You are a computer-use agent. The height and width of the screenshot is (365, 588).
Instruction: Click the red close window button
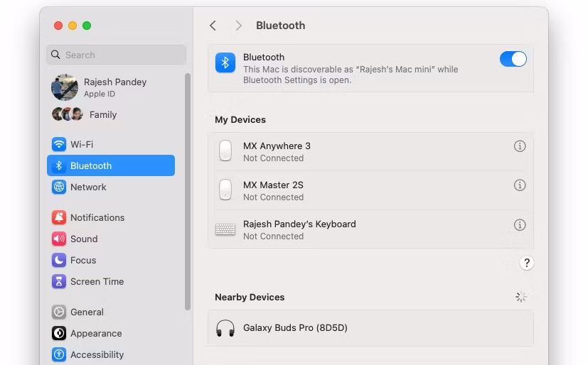pyautogui.click(x=58, y=26)
